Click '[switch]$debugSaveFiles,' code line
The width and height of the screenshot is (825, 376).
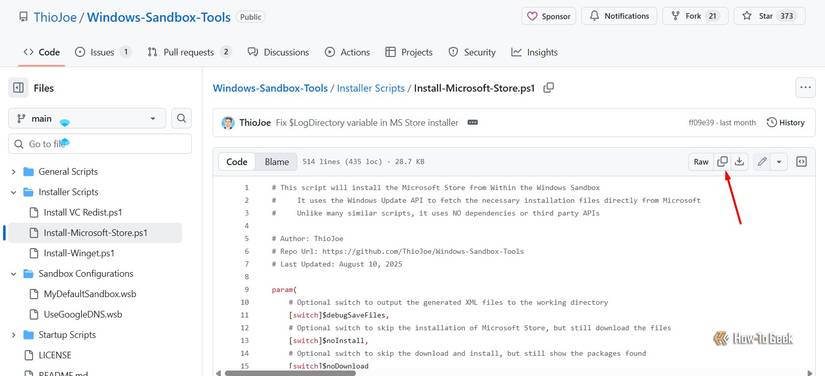coord(338,315)
